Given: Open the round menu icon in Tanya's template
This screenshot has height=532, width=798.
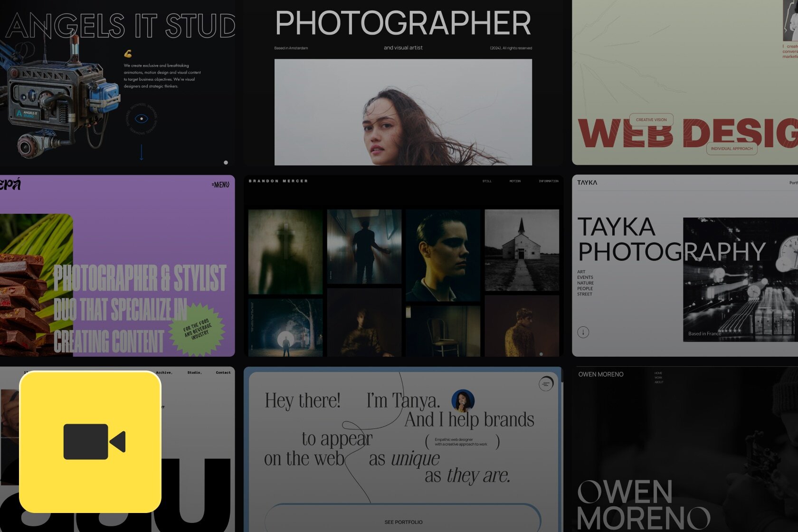Looking at the screenshot, I should click(546, 383).
